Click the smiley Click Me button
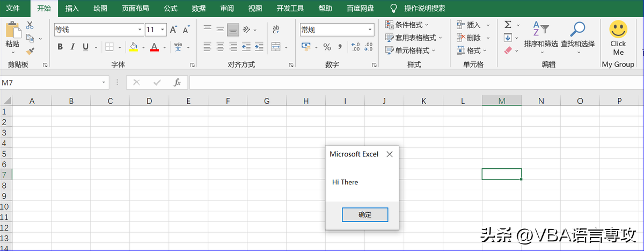This screenshot has width=644, height=251. (618, 38)
